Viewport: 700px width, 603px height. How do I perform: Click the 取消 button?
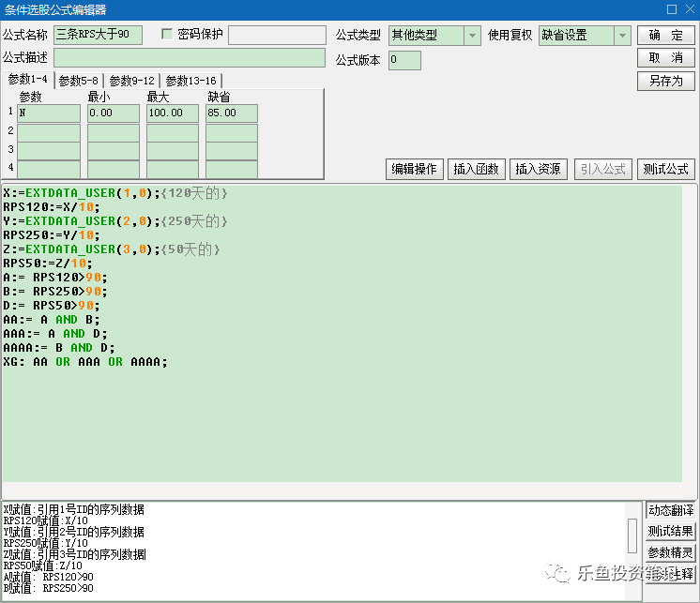coord(665,58)
